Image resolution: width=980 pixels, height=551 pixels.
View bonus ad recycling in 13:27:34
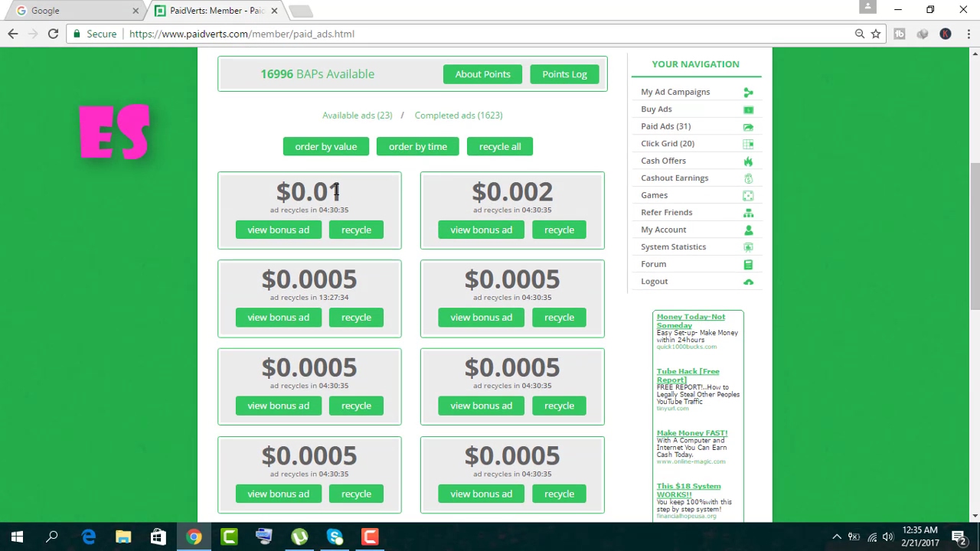click(279, 318)
